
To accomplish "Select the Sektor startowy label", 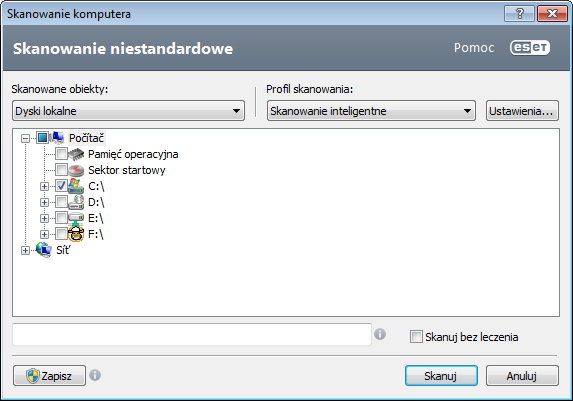I will pyautogui.click(x=127, y=170).
